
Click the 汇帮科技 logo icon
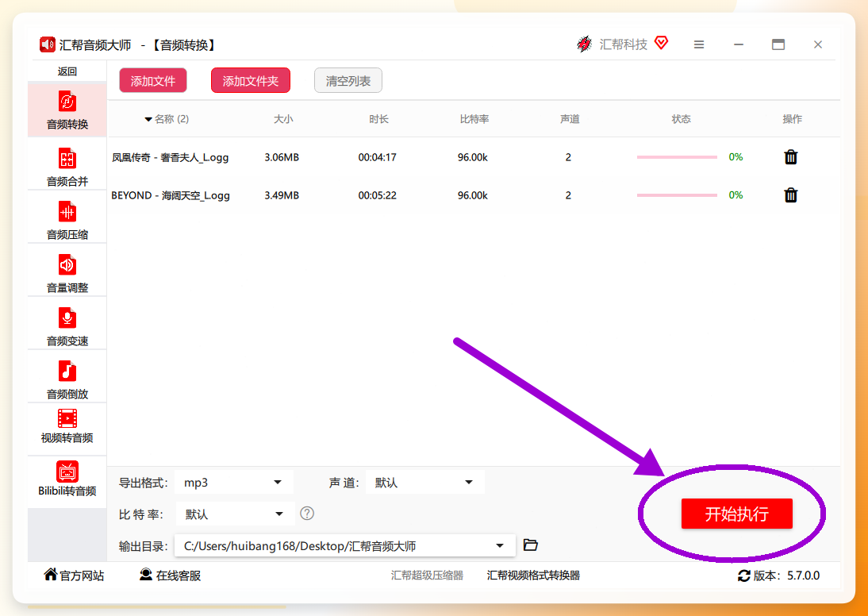point(584,44)
